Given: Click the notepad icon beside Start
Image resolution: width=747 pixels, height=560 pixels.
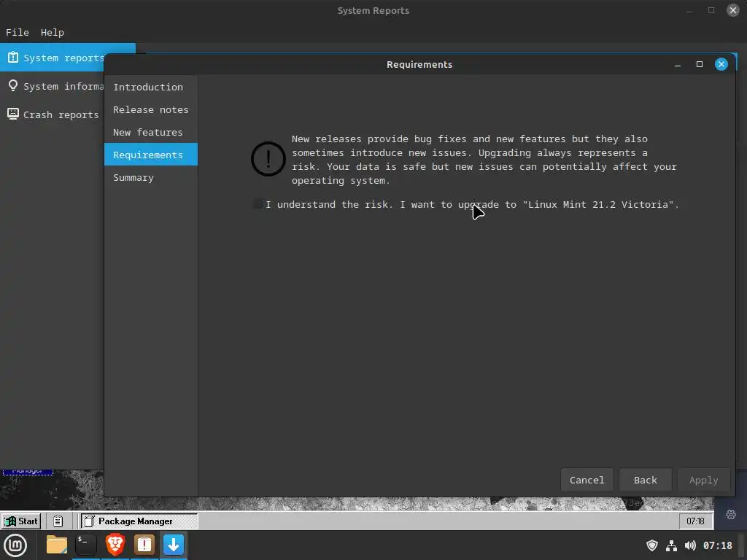Looking at the screenshot, I should [x=58, y=521].
